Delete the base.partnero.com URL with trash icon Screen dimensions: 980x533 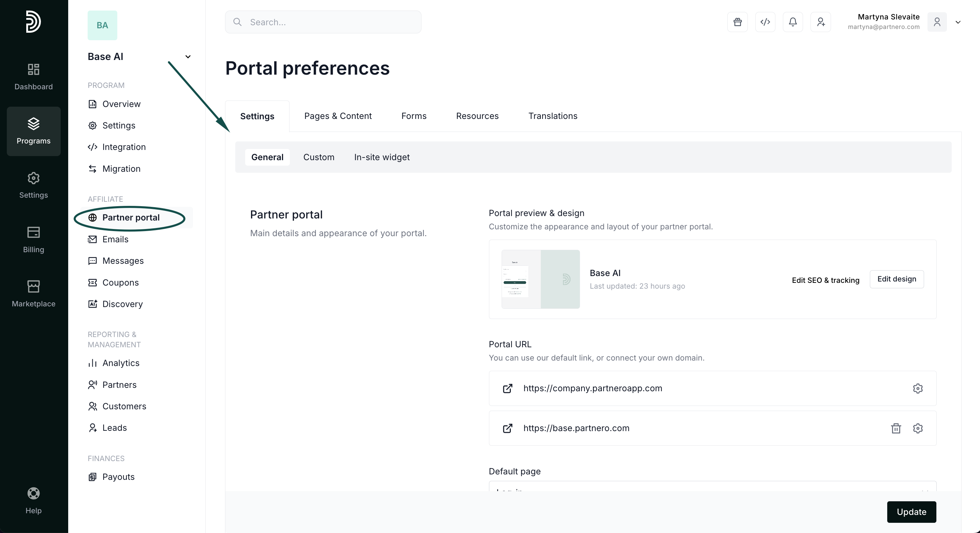(x=895, y=428)
